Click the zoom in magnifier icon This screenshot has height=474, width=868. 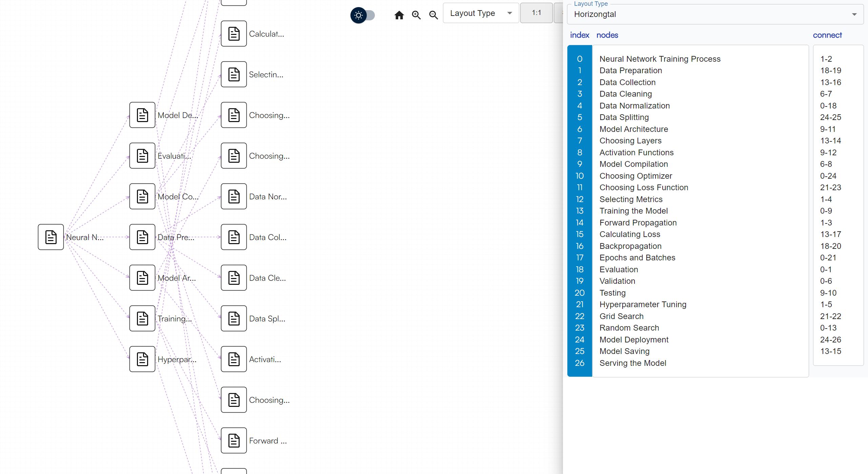tap(416, 15)
